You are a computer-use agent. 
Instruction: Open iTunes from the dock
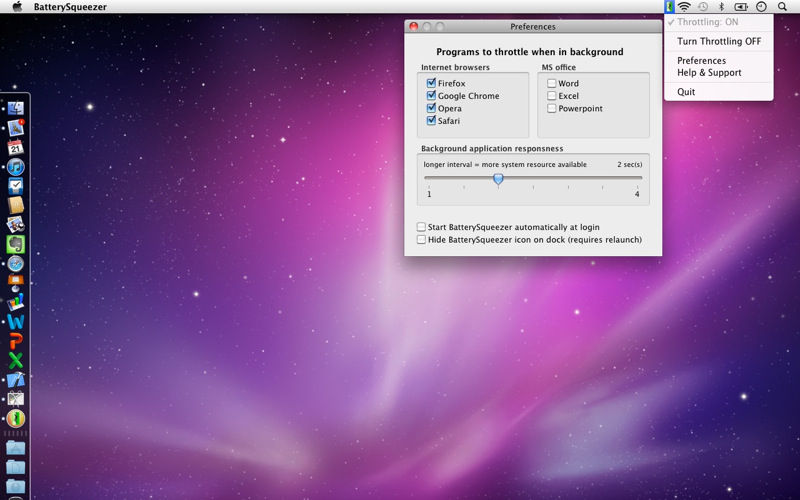coord(15,167)
